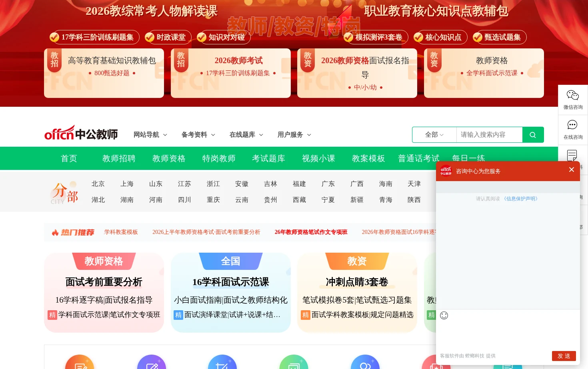This screenshot has width=588, height=369.
Task: Click the 时政课堂 pill
Action: point(168,37)
